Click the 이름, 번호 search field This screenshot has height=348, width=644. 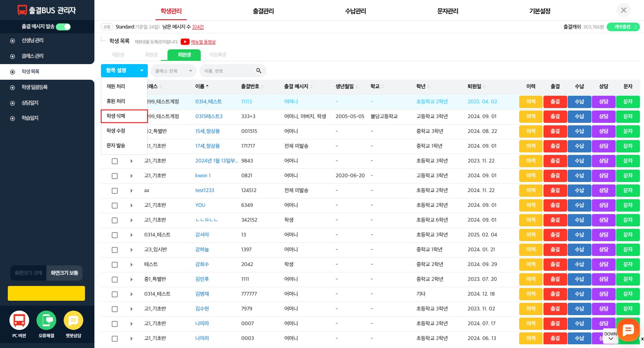(x=228, y=71)
